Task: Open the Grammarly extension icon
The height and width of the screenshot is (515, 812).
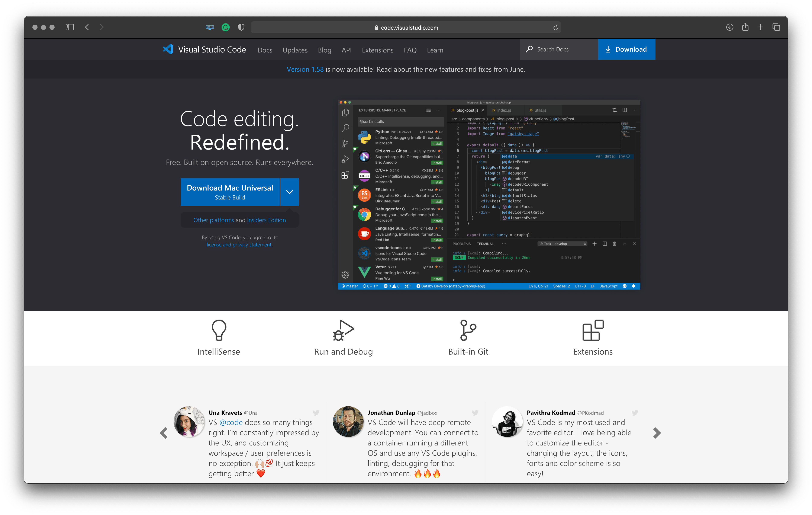Action: click(x=226, y=27)
